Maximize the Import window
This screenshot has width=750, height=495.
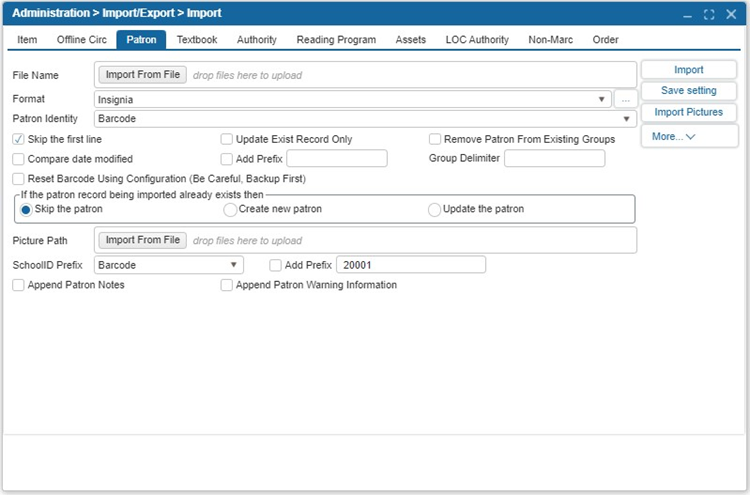pyautogui.click(x=709, y=14)
